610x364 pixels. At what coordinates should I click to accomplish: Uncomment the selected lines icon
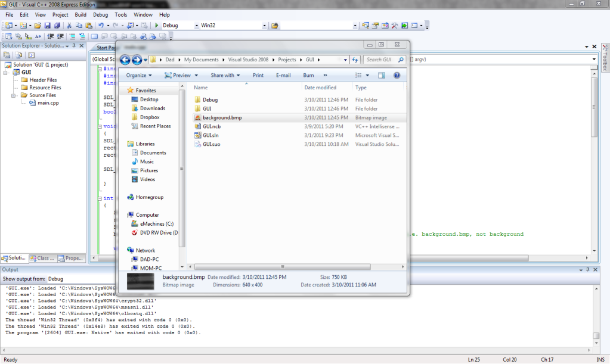coord(82,36)
